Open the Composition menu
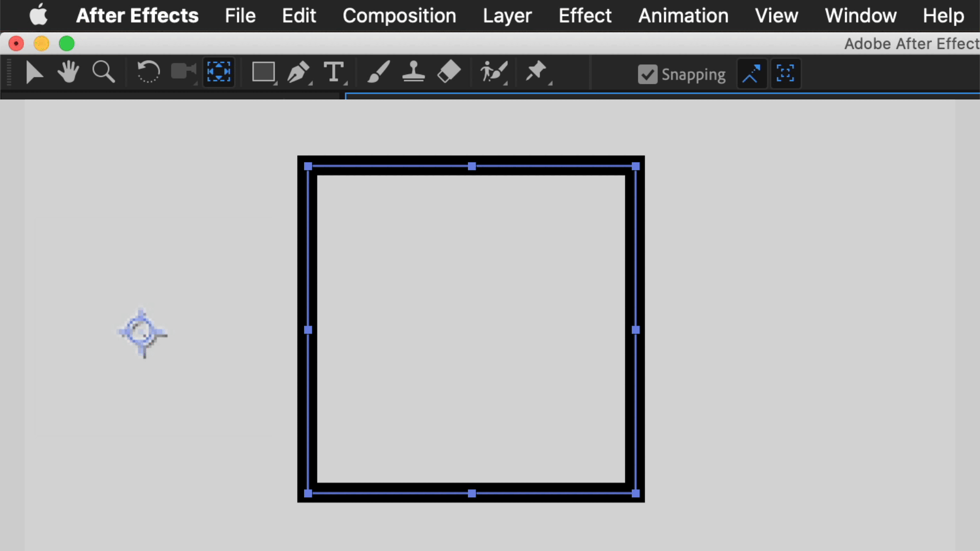 399,16
